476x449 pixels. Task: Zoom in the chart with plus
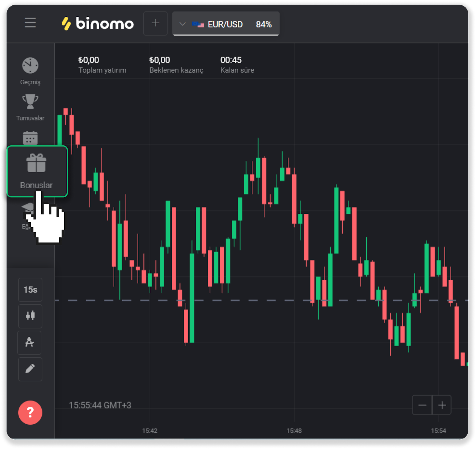(x=442, y=405)
